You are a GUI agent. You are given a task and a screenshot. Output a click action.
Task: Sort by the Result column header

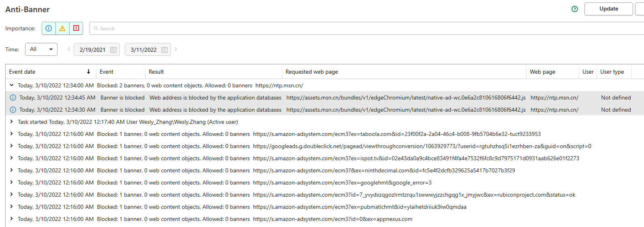[x=156, y=72]
